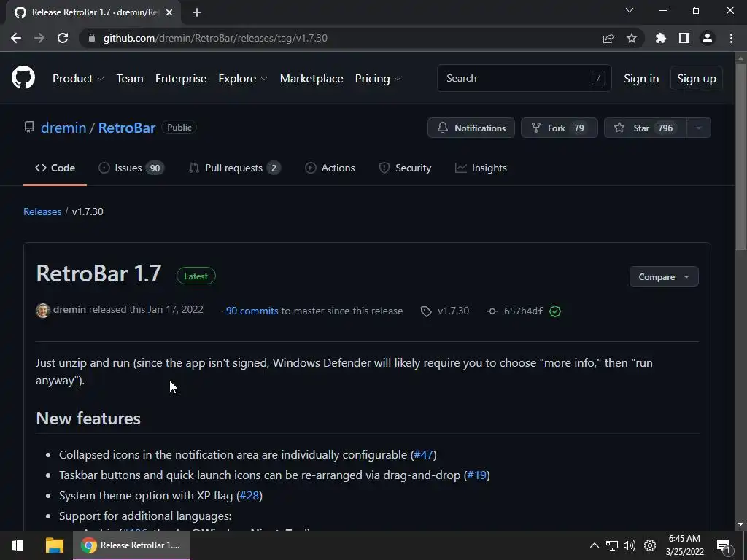Click the settings gear in the system tray
Viewport: 747px width, 560px height.
tap(650, 545)
